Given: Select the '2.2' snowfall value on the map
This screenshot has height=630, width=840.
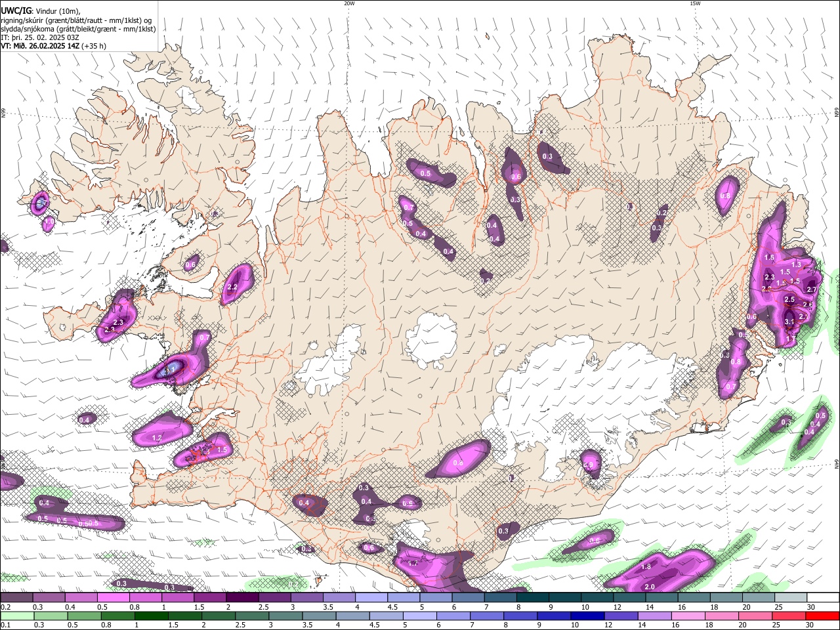Looking at the screenshot, I should [x=232, y=287].
